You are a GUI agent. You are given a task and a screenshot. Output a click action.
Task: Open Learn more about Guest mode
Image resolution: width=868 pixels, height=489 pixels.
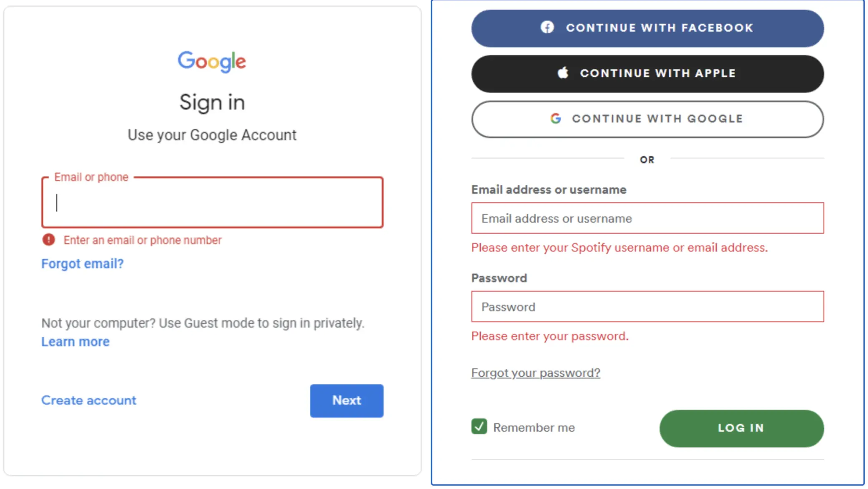(x=75, y=342)
